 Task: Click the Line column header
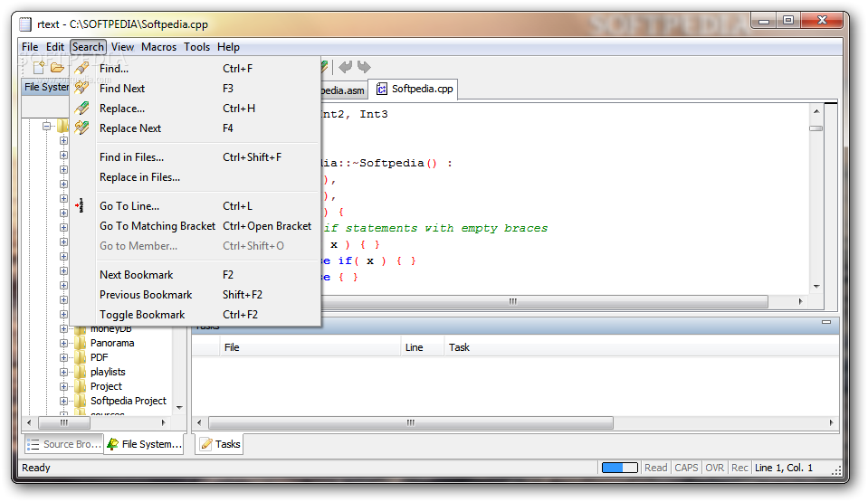pyautogui.click(x=423, y=347)
